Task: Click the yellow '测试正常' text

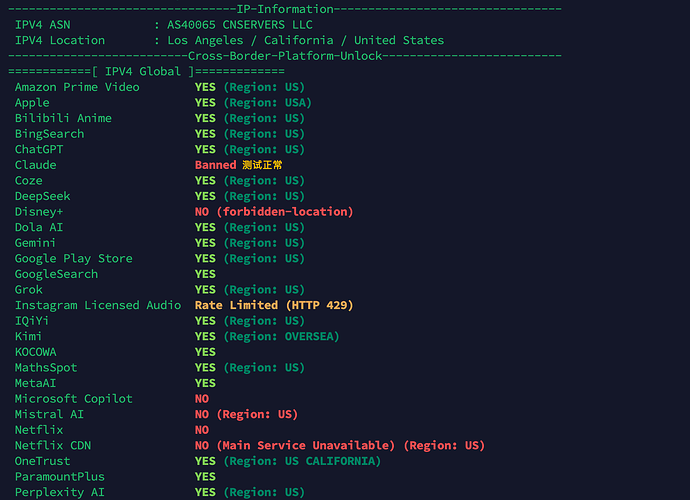Action: (x=262, y=165)
